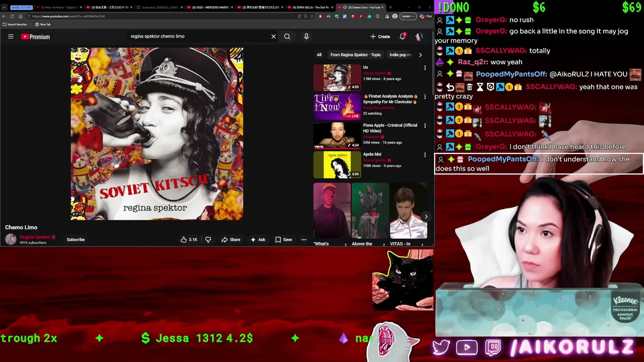644x362 pixels.
Task: Open a new browser tab with plus
Action: (390, 8)
